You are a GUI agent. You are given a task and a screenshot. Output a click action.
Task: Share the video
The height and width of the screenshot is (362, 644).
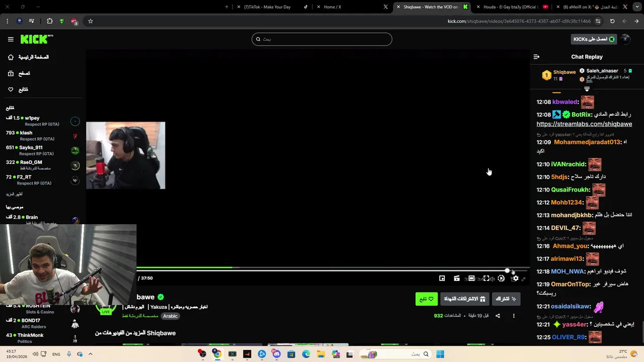[498, 316]
